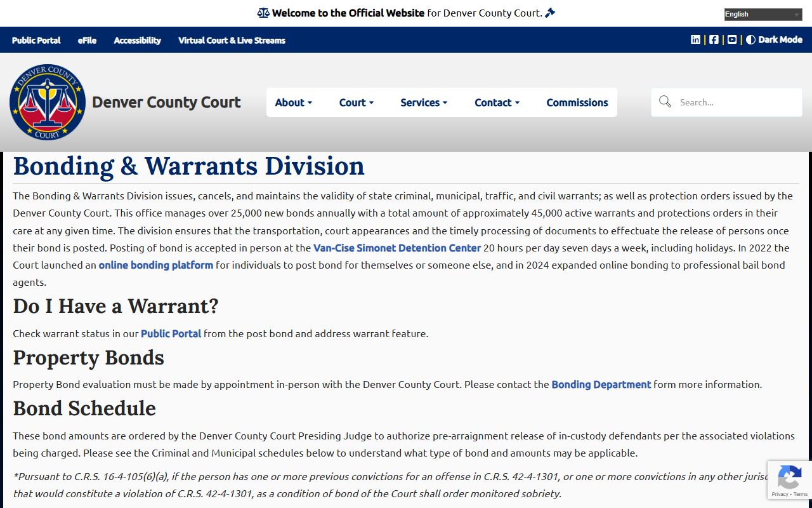Screen dimensions: 812x508
Task: Open Virtual Court & Live Streams
Action: pyautogui.click(x=232, y=40)
